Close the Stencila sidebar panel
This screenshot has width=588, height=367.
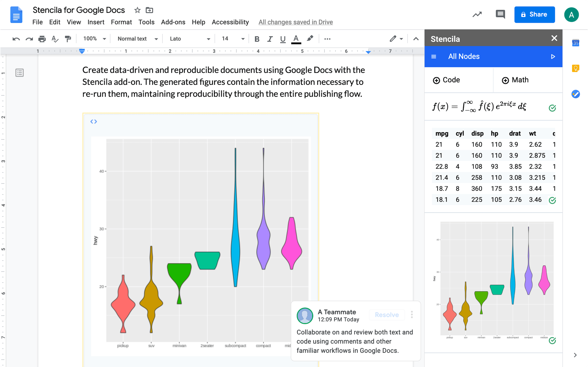(x=555, y=38)
